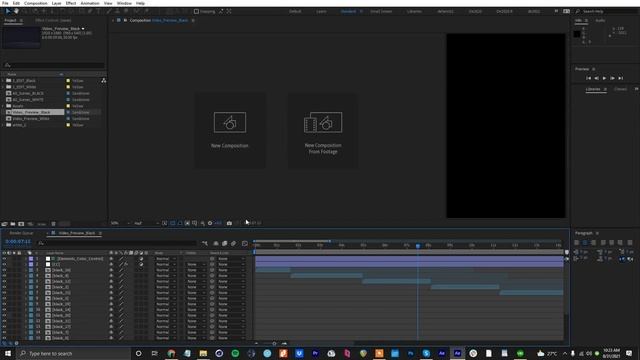Image resolution: width=640 pixels, height=360 pixels.
Task: Click the label color swatch of layer 3
Action: [x=31, y=270]
